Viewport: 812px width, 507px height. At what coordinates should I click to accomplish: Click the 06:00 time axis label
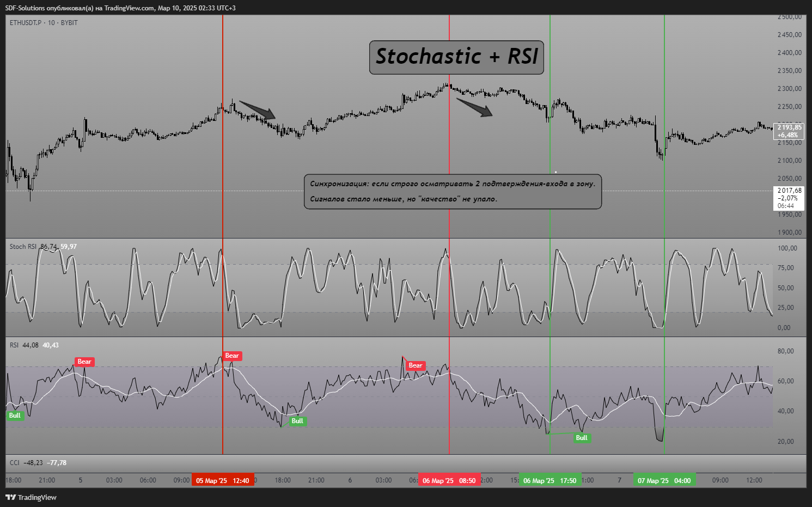tap(148, 480)
